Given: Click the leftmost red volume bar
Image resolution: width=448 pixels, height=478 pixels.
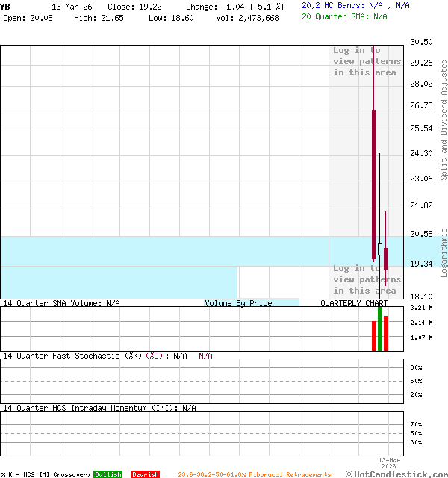Looking at the screenshot, I should pyautogui.click(x=374, y=336).
